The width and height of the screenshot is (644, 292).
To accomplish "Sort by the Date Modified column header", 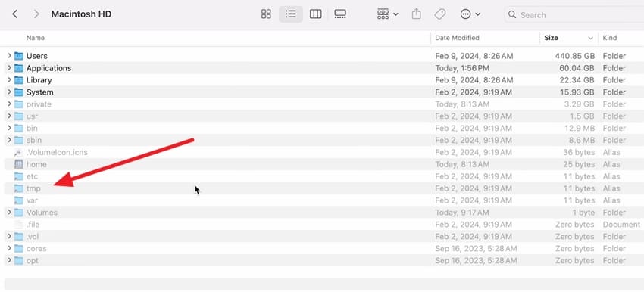I will pyautogui.click(x=457, y=38).
